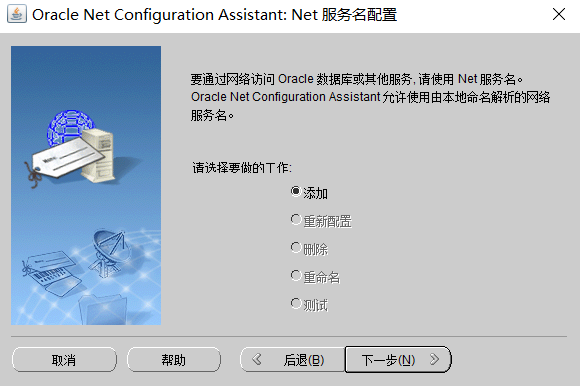Click the 取消 button

(x=64, y=359)
